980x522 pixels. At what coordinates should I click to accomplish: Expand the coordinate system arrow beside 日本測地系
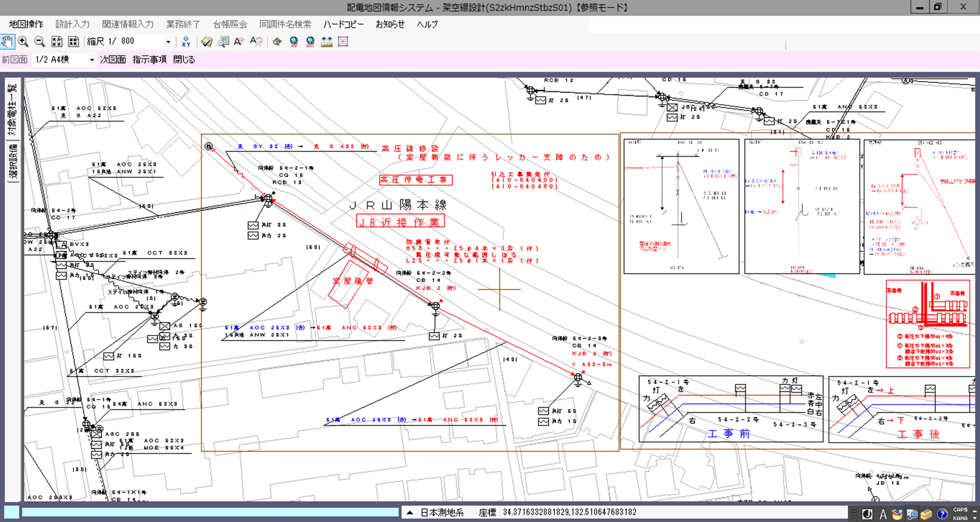pos(410,512)
